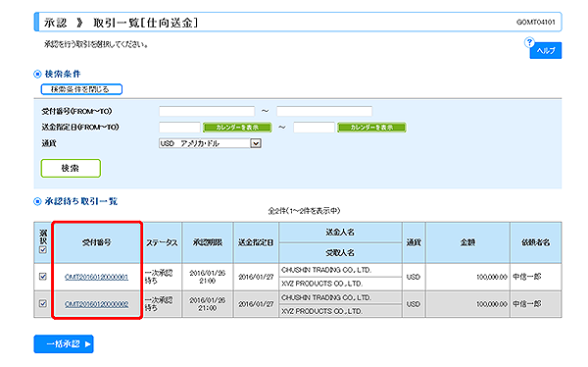This screenshot has height=367, width=588.
Task: Toggle the select-all checkbox in 選択 header
Action: point(43,250)
